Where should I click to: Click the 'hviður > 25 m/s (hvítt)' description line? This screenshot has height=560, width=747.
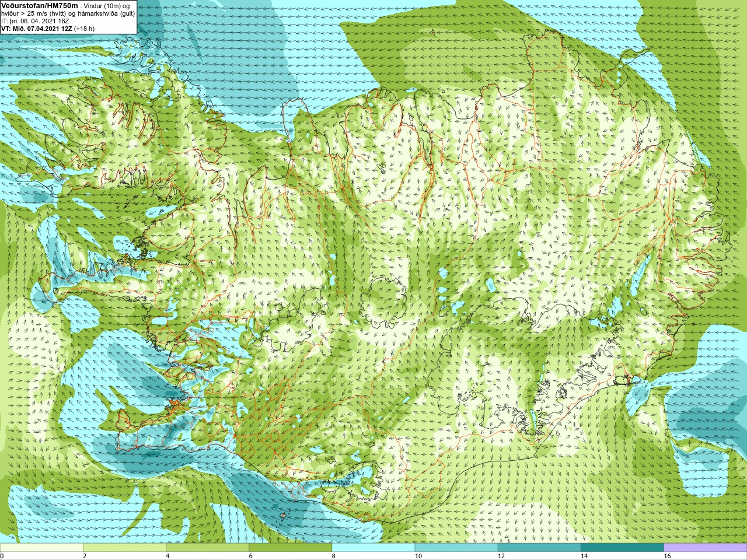[x=69, y=13]
